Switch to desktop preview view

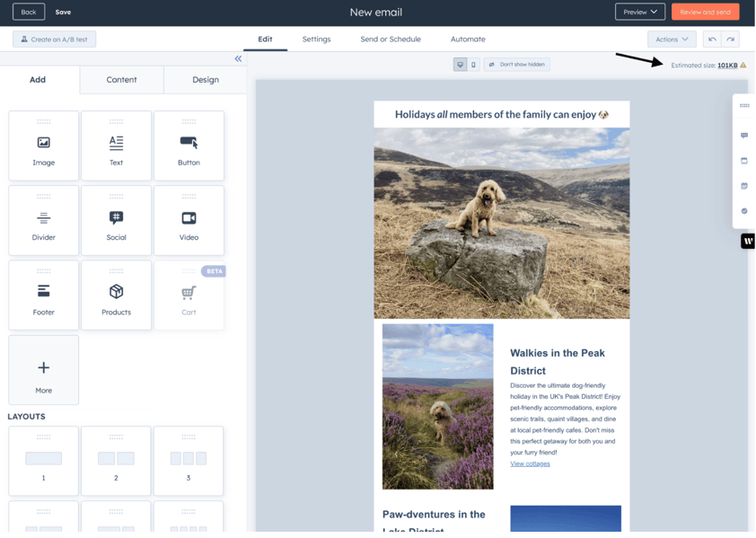[460, 64]
